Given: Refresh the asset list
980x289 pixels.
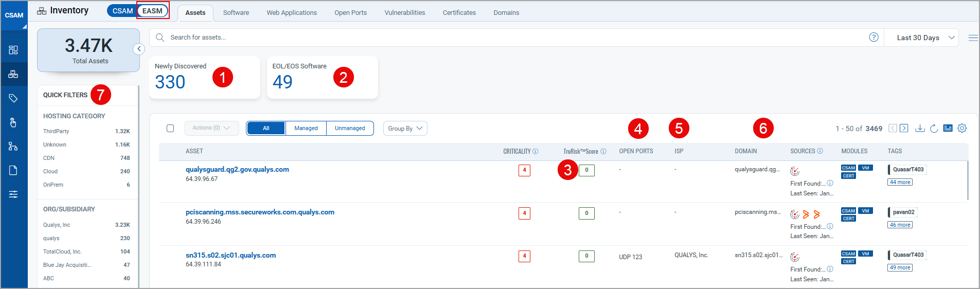Looking at the screenshot, I should pos(934,128).
